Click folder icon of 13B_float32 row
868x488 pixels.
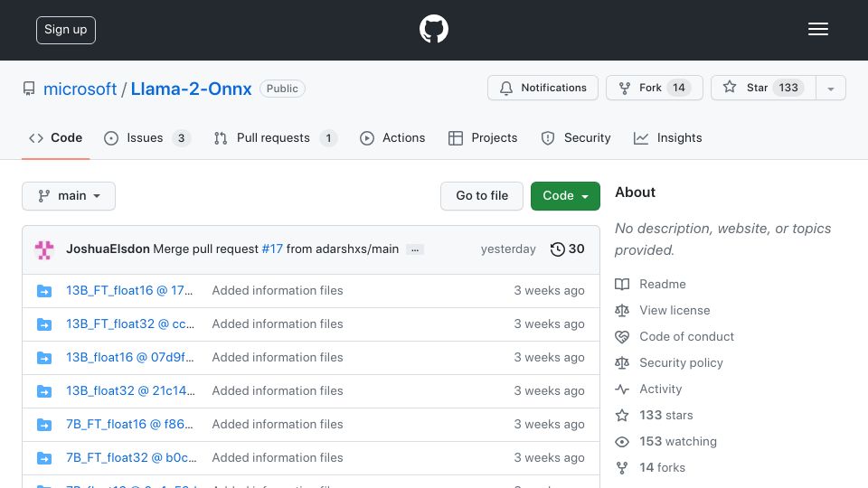pyautogui.click(x=44, y=391)
